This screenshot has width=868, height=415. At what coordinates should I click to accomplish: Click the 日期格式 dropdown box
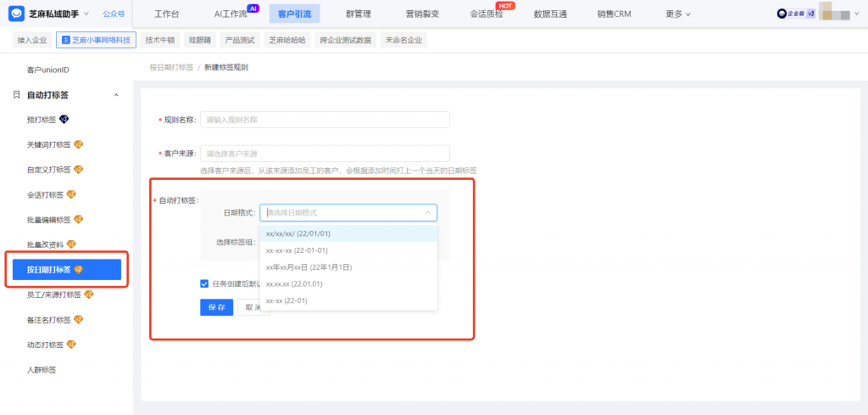coord(348,213)
